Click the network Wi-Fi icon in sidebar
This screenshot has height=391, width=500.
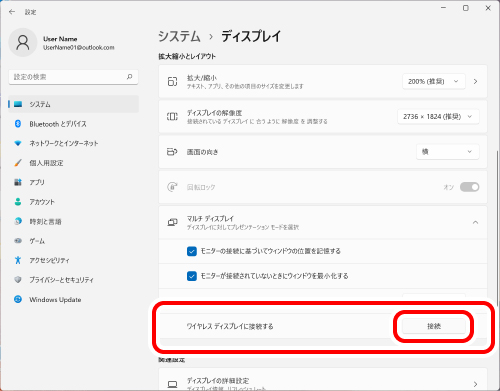18,143
